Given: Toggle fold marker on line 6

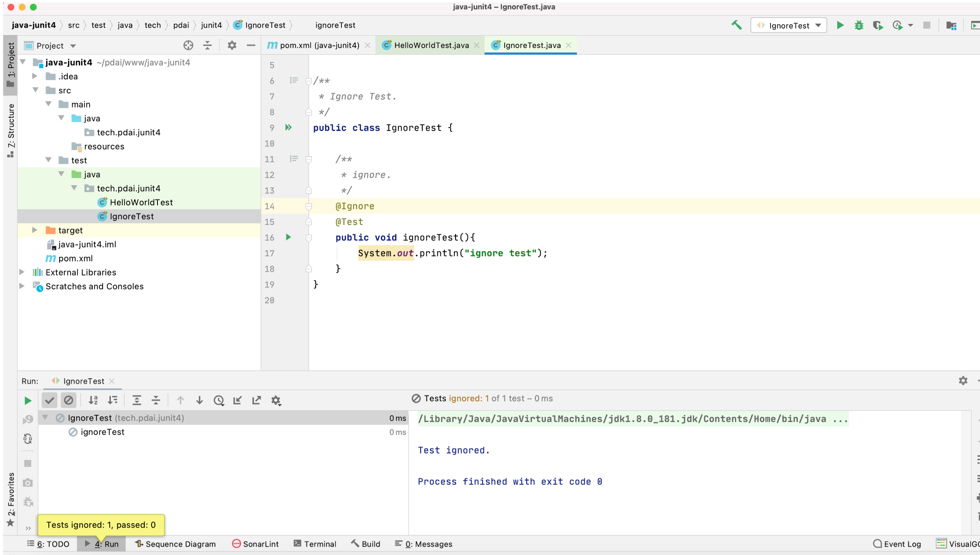Looking at the screenshot, I should click(x=309, y=81).
